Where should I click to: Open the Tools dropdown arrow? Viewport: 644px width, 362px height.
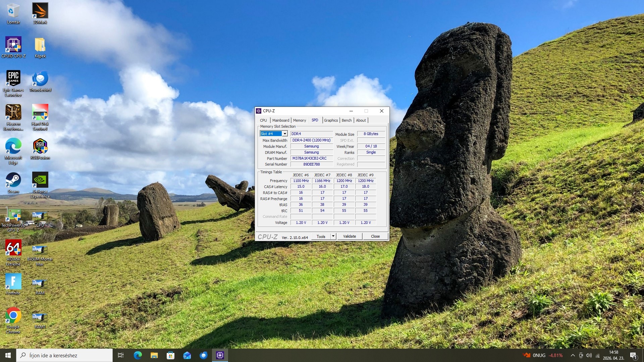point(333,236)
